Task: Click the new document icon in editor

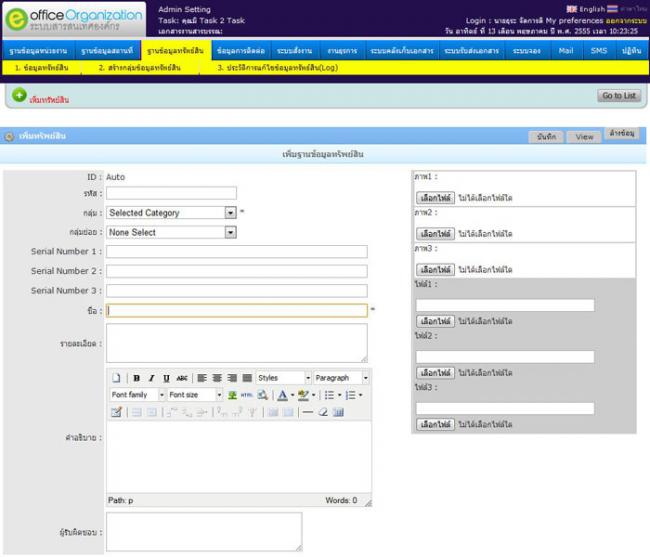Action: [116, 378]
